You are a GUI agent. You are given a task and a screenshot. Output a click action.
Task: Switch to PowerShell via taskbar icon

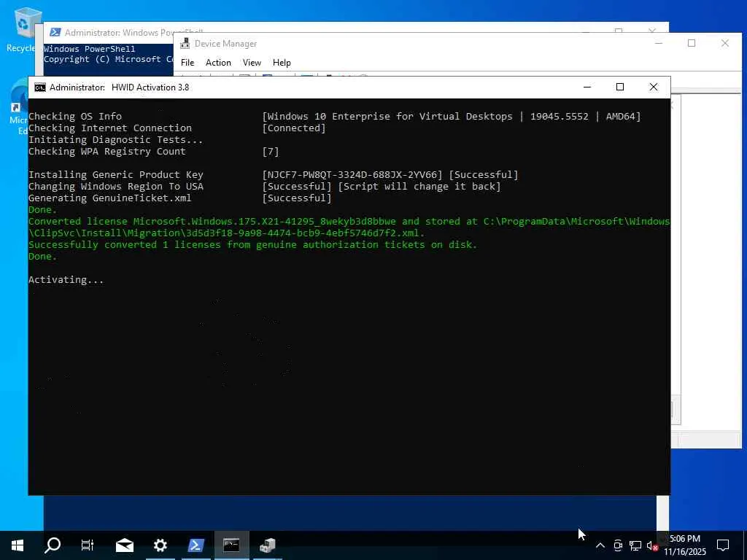coord(196,545)
